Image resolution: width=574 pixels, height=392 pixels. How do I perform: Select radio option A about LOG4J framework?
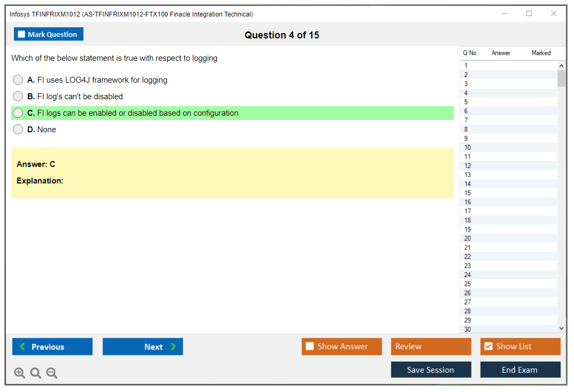point(18,80)
